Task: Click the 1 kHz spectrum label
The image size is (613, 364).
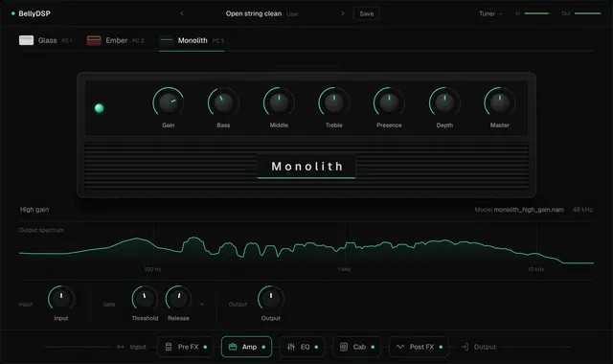Action: [344, 269]
